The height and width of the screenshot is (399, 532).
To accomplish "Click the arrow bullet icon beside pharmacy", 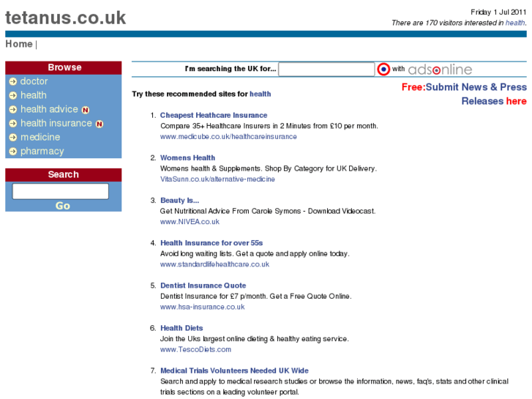I will click(x=13, y=151).
